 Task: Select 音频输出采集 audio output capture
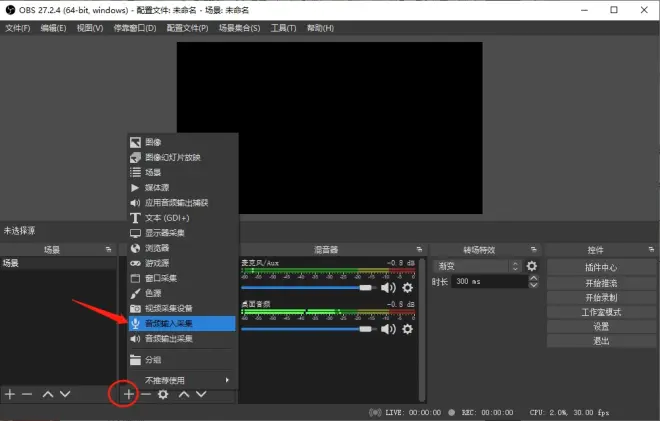tap(182, 339)
